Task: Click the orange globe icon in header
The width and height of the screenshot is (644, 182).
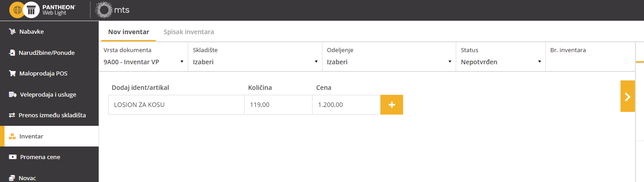Action: point(17,9)
